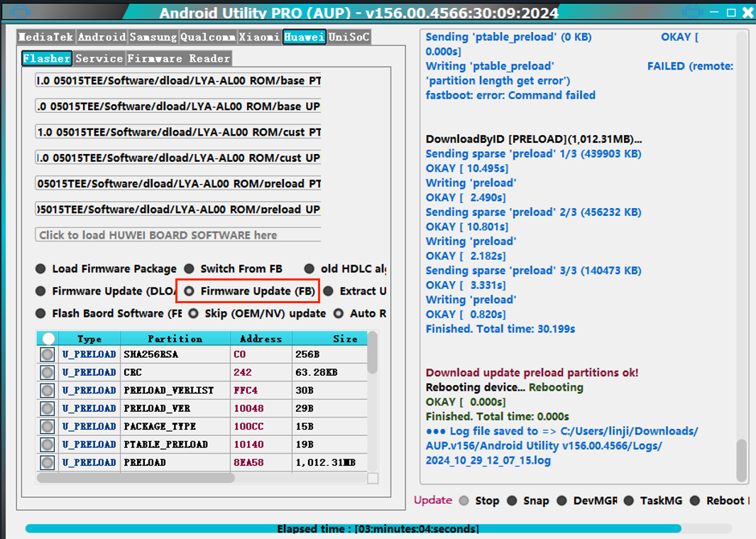Click the Reboot button

pyautogui.click(x=720, y=501)
